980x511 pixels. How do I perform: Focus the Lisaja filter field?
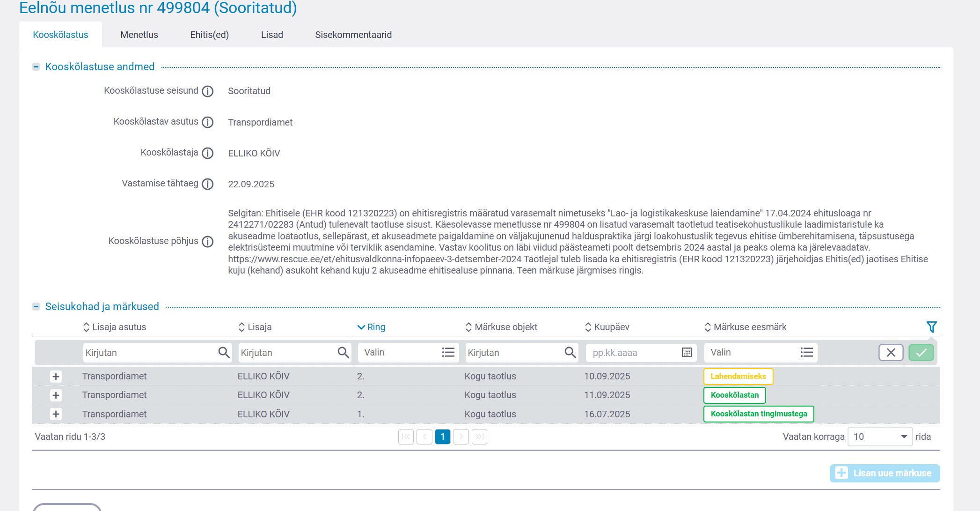(295, 352)
